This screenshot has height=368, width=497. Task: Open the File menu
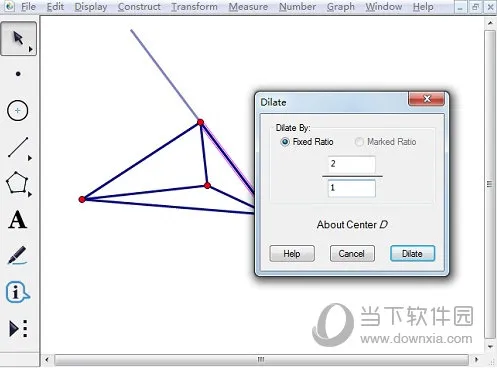pyautogui.click(x=28, y=7)
